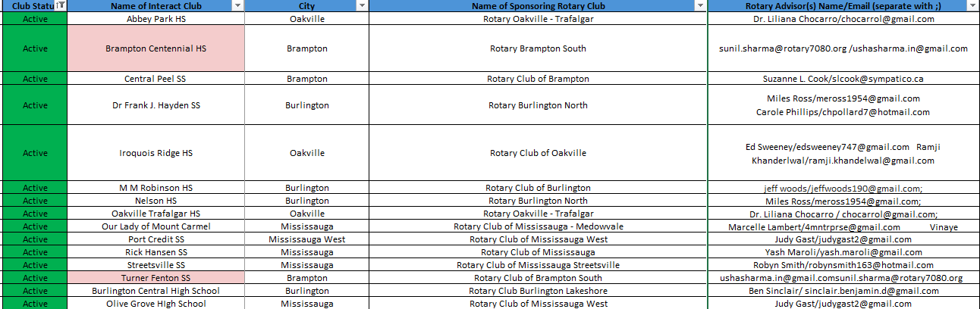
Task: Click Suzanne L. Cook advisor email cell
Action: [843, 78]
